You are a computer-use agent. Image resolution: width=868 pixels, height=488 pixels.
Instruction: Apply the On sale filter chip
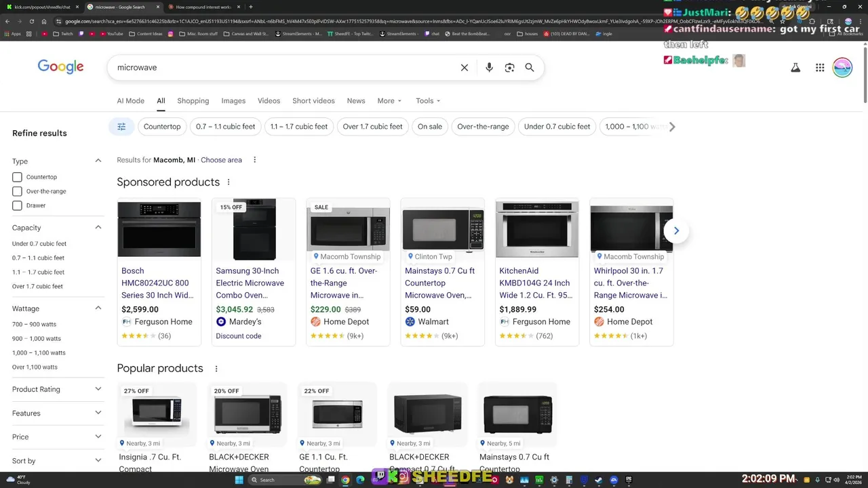[430, 127]
